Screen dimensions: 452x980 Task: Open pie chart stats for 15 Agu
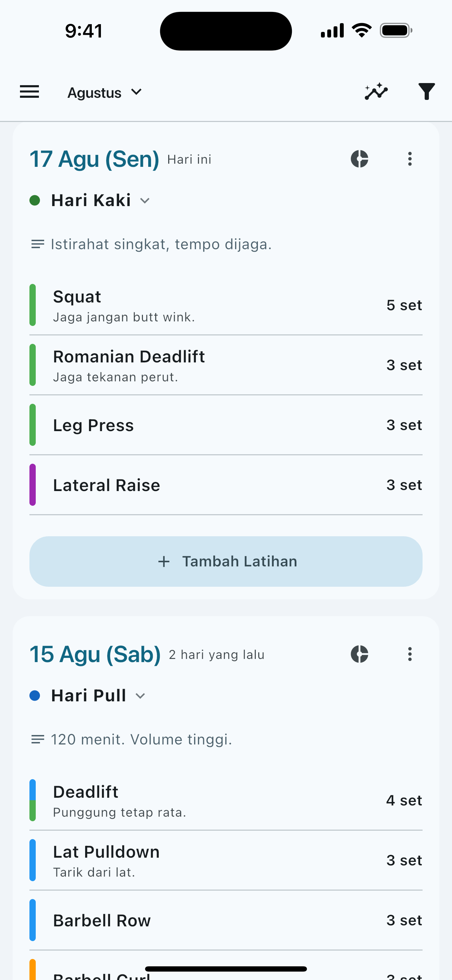(359, 654)
